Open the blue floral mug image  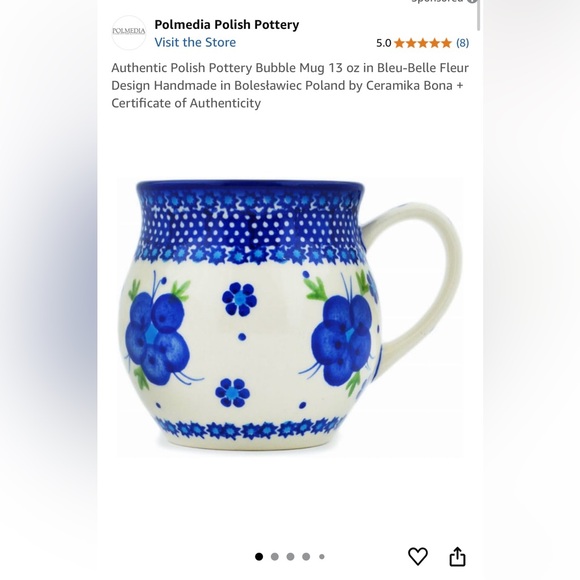click(x=290, y=316)
